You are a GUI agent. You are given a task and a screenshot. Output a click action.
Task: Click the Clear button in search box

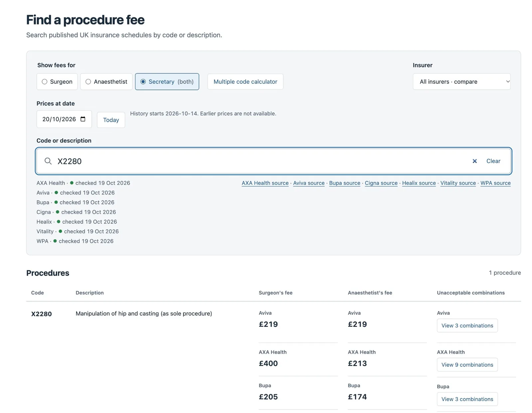click(493, 161)
